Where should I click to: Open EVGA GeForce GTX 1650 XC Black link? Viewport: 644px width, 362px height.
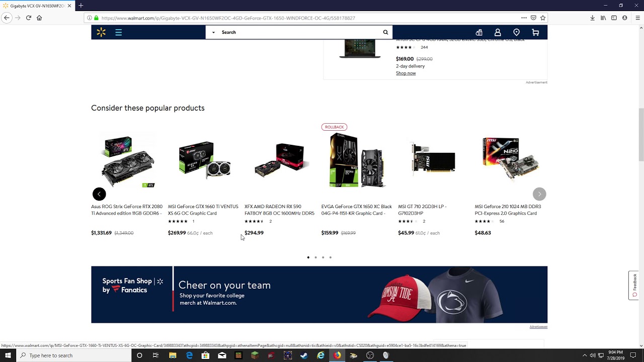[x=357, y=210]
